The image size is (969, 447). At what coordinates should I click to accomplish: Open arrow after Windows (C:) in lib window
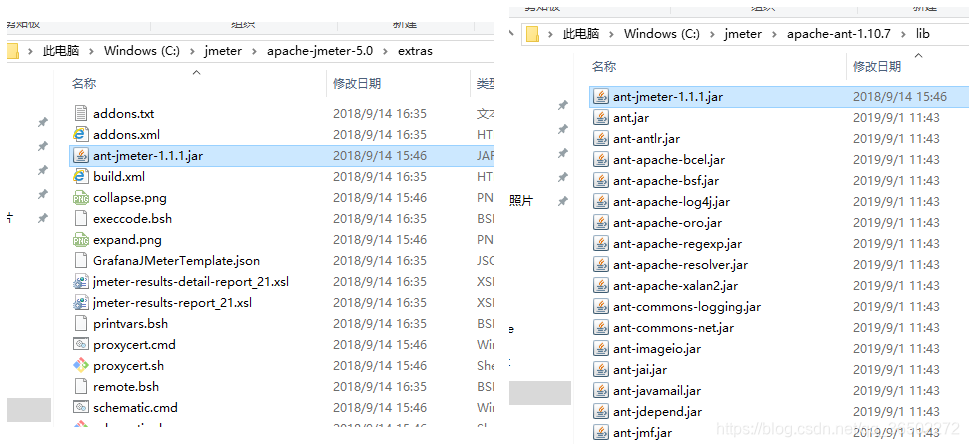click(x=713, y=34)
